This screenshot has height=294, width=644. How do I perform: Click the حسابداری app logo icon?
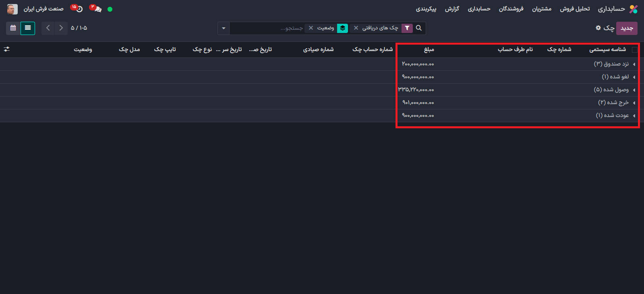coord(634,9)
